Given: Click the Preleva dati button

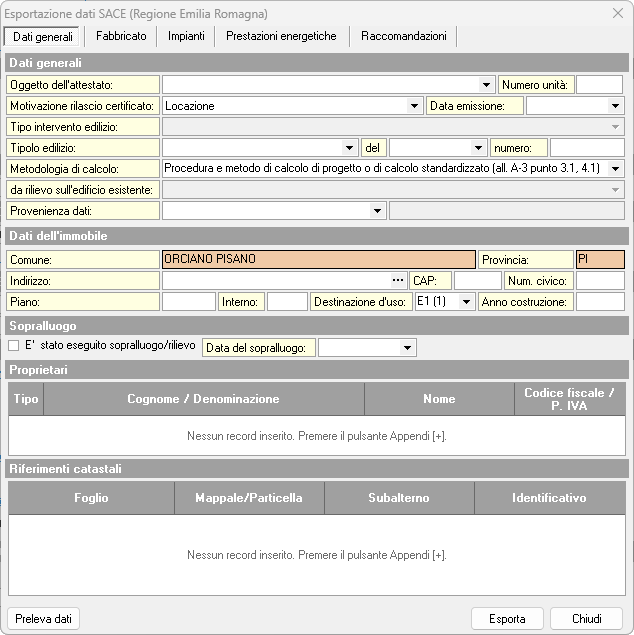Looking at the screenshot, I should click(x=43, y=619).
